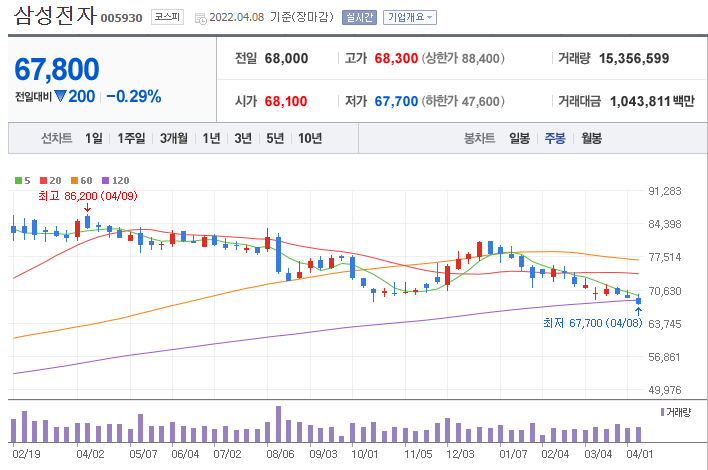Click the 고가 value 68,300
708x470 pixels.
(x=396, y=59)
